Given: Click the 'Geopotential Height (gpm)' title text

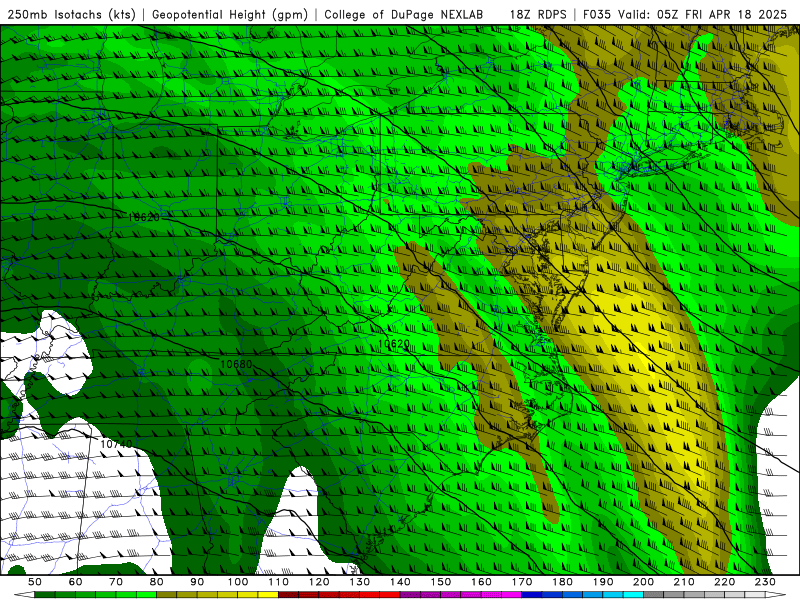Looking at the screenshot, I should (230, 14).
